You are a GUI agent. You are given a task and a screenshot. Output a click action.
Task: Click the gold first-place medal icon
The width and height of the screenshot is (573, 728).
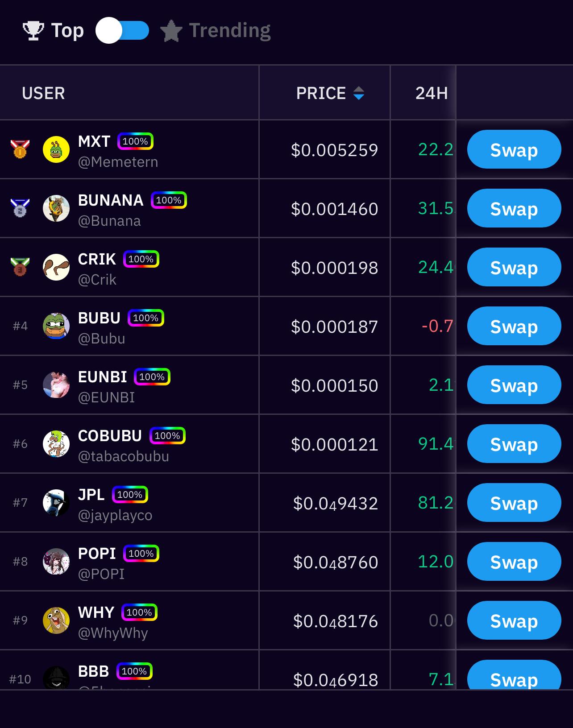click(20, 149)
